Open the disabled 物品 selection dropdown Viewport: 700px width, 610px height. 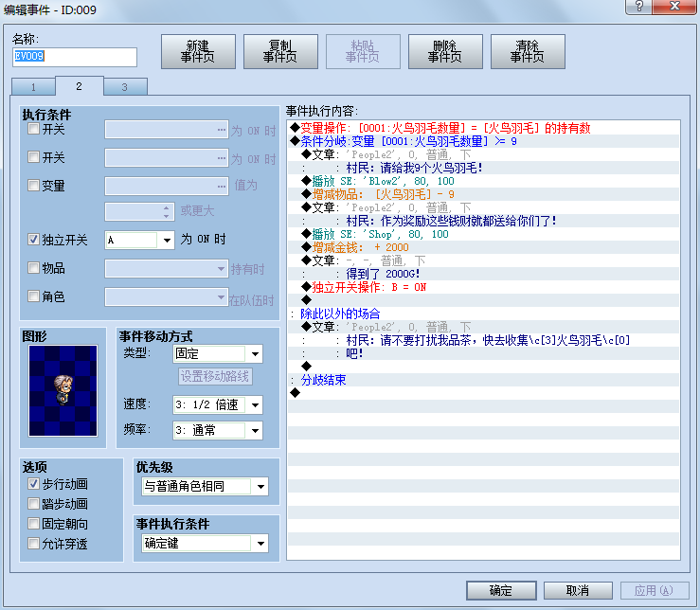point(167,269)
